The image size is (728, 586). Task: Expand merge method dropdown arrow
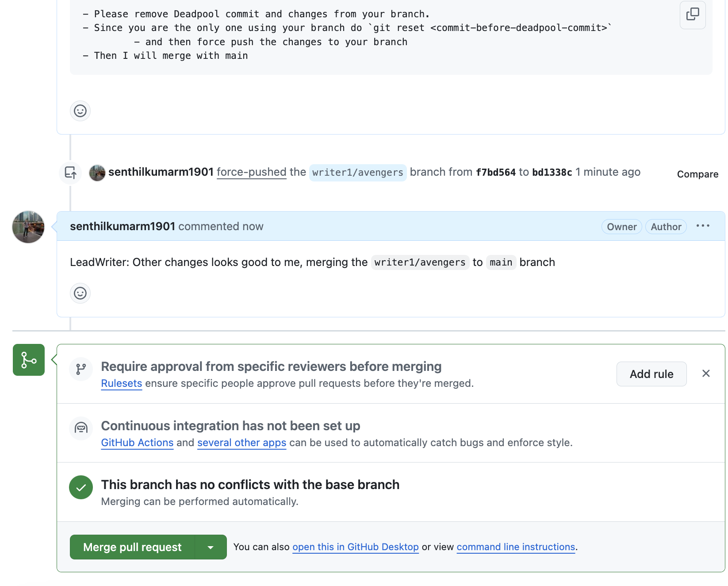coord(211,547)
